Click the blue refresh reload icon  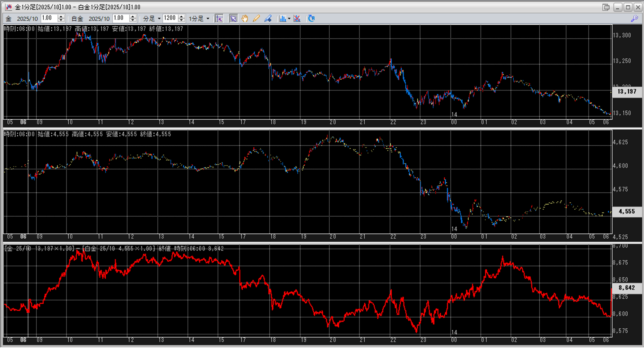click(311, 18)
